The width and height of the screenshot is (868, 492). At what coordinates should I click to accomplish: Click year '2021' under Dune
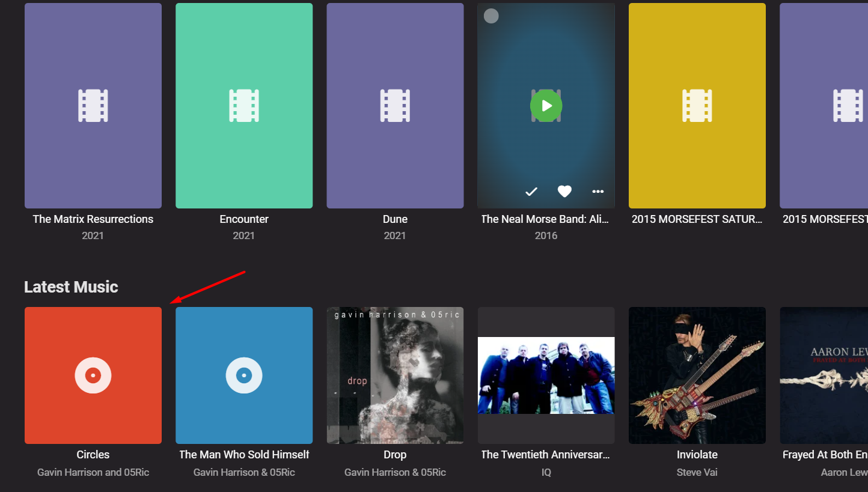(x=395, y=235)
